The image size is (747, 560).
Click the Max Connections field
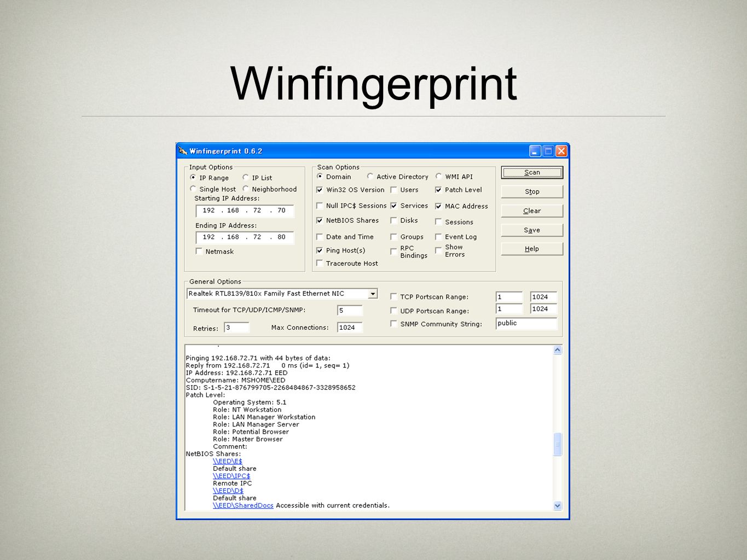click(x=350, y=328)
